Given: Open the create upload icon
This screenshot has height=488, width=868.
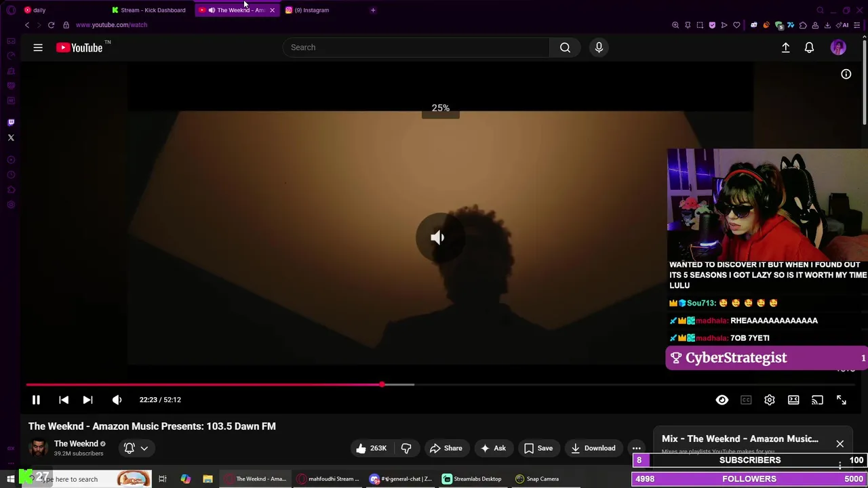Looking at the screenshot, I should (785, 47).
